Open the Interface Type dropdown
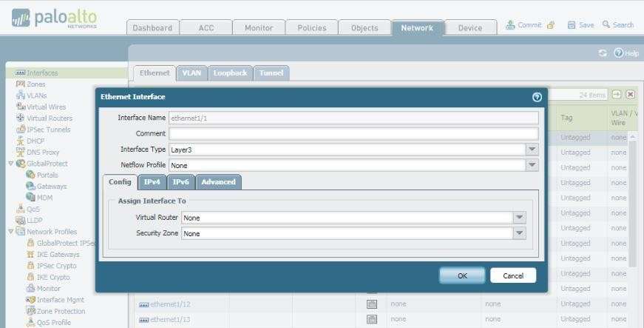The width and height of the screenshot is (644, 328). (532, 149)
